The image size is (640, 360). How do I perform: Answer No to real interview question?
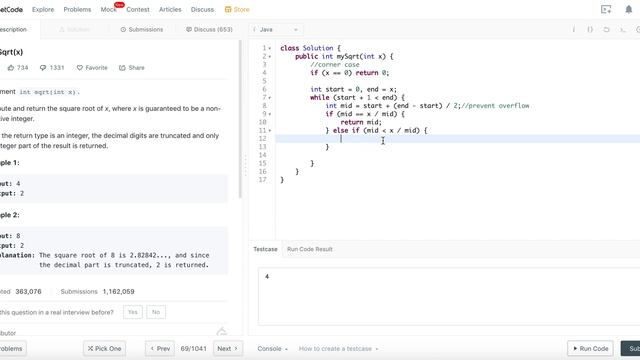click(x=156, y=312)
